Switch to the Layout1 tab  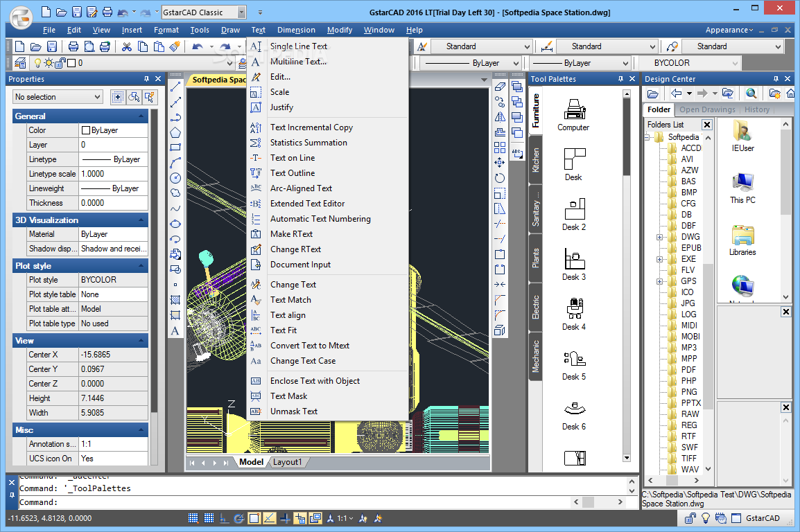[287, 462]
